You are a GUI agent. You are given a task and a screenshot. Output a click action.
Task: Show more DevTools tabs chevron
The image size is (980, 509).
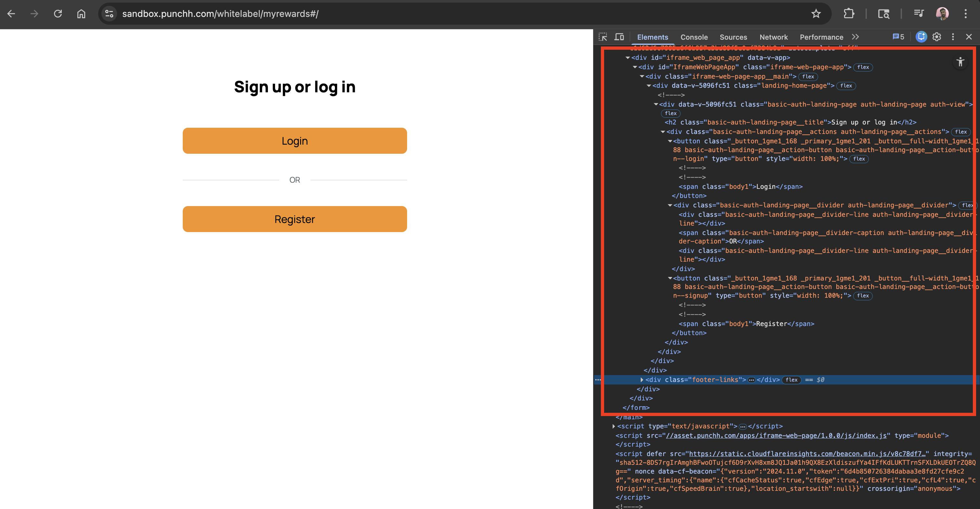855,37
